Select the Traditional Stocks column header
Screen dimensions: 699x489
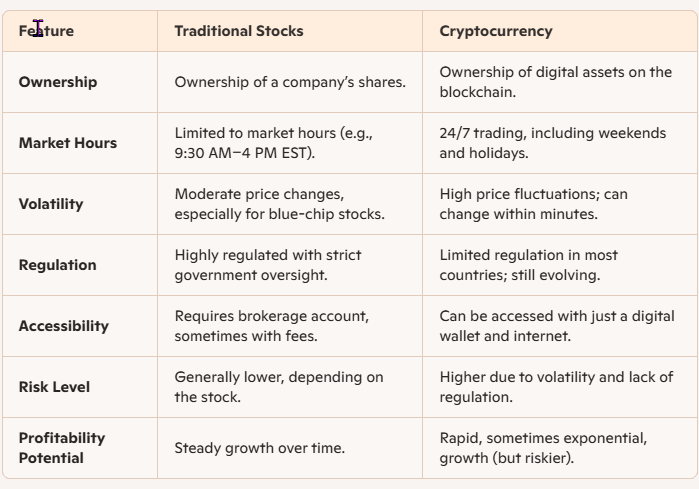coord(239,31)
